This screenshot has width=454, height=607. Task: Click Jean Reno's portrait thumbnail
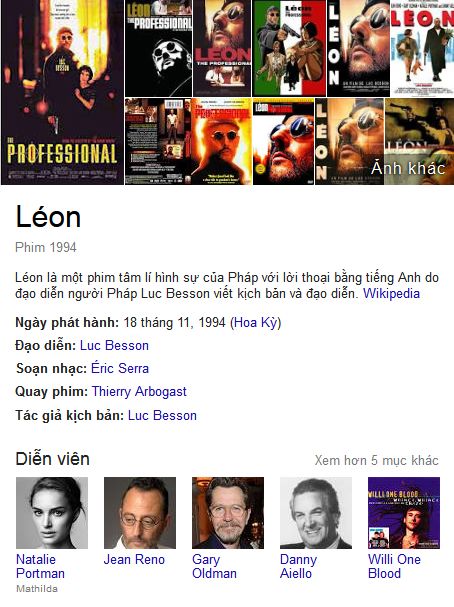(x=140, y=513)
